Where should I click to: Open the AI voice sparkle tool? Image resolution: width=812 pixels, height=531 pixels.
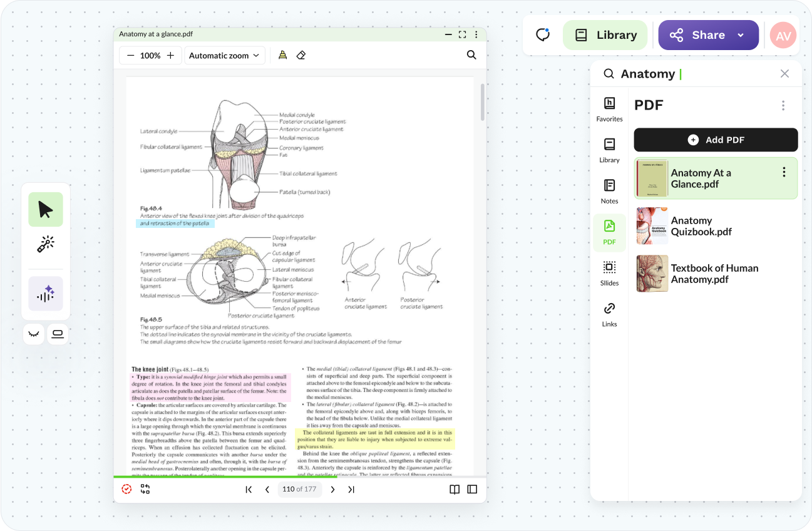[x=46, y=294]
